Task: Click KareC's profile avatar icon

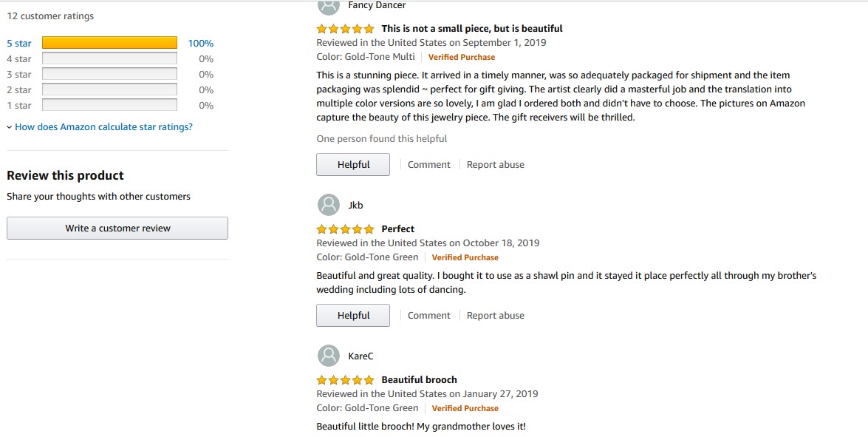Action: (x=328, y=356)
